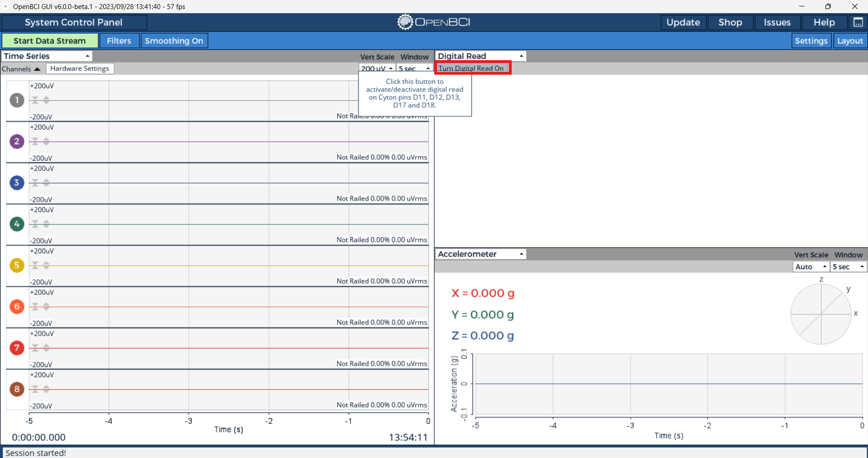
Task: Click channel 5 hourglass vertical-scale icon
Action: click(x=35, y=265)
